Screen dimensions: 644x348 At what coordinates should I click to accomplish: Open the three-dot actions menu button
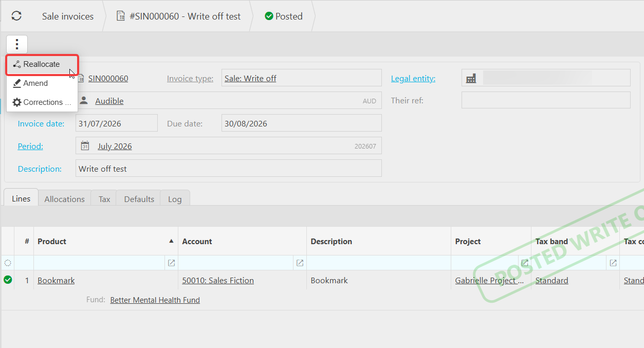pos(17,44)
